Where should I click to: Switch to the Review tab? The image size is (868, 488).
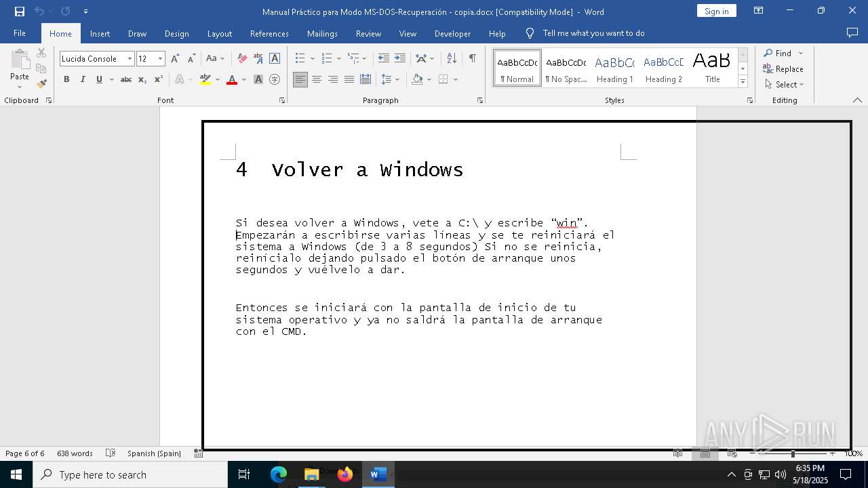(368, 33)
